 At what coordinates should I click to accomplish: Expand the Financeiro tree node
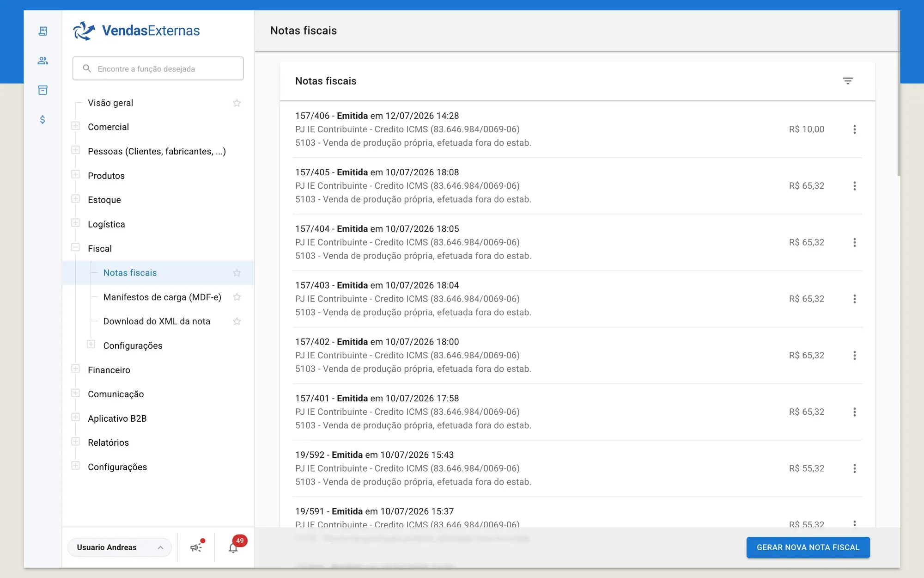[x=76, y=369]
